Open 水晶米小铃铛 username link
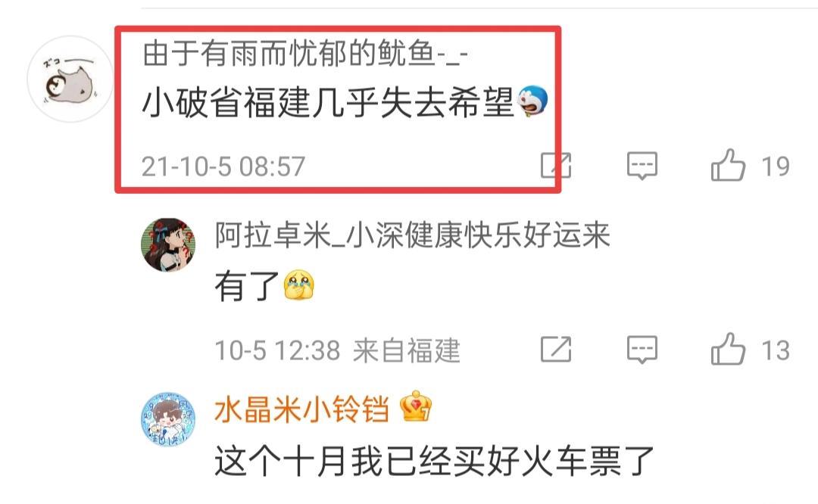This screenshot has height=504, width=818. click(302, 409)
